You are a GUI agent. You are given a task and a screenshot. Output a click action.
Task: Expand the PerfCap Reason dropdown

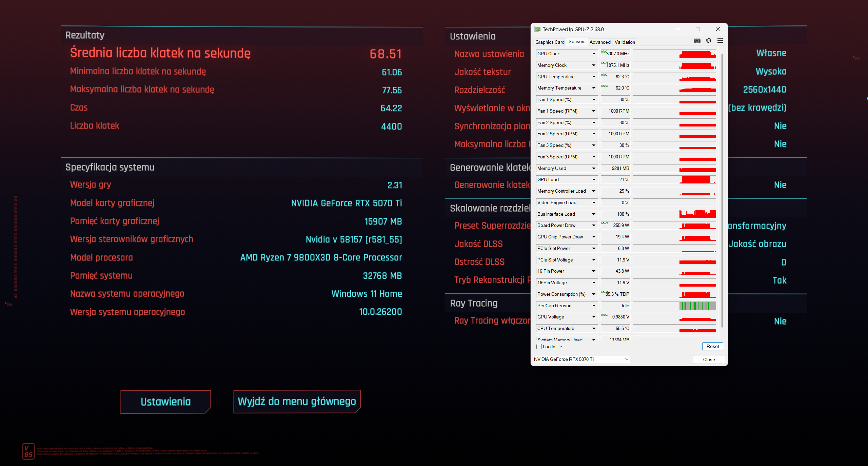click(x=594, y=306)
